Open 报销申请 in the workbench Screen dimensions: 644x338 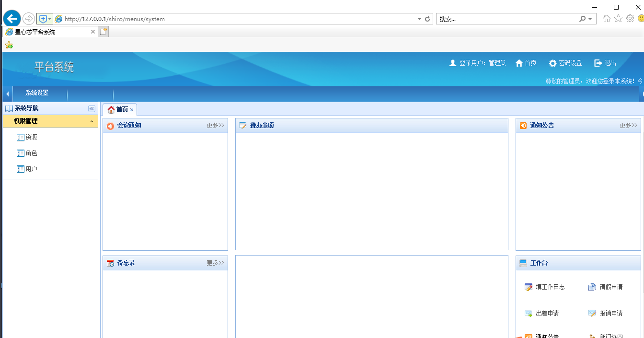(592, 314)
